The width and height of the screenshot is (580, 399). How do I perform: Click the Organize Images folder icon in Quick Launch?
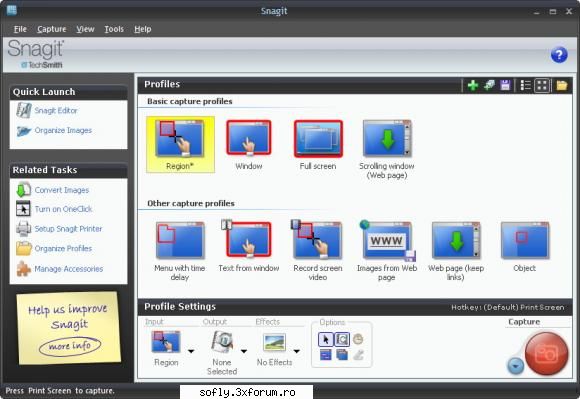click(x=24, y=131)
